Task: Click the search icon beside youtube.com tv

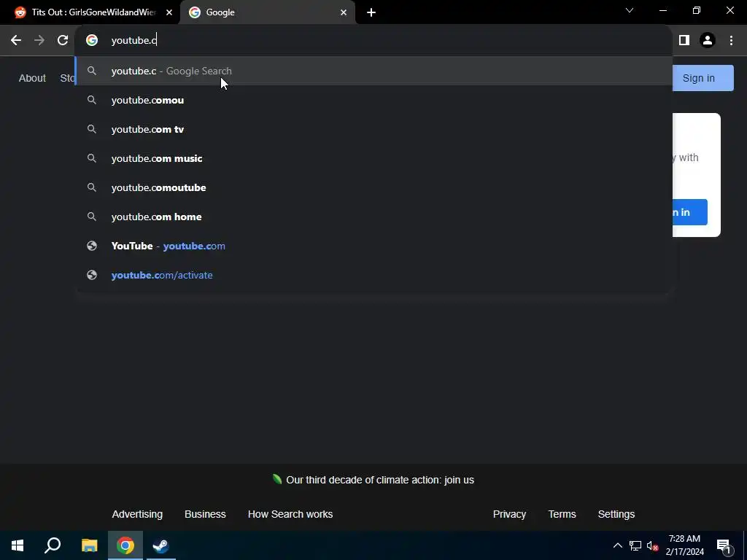Action: click(92, 130)
